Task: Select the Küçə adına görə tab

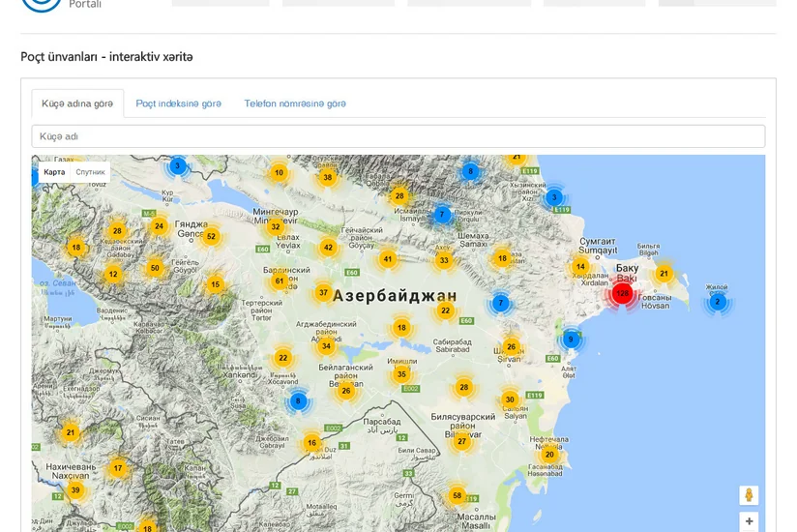Action: [77, 103]
